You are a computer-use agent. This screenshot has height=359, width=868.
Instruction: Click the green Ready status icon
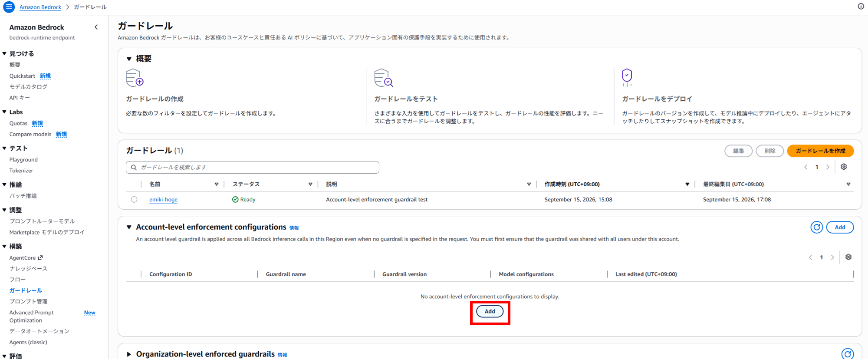coord(235,199)
